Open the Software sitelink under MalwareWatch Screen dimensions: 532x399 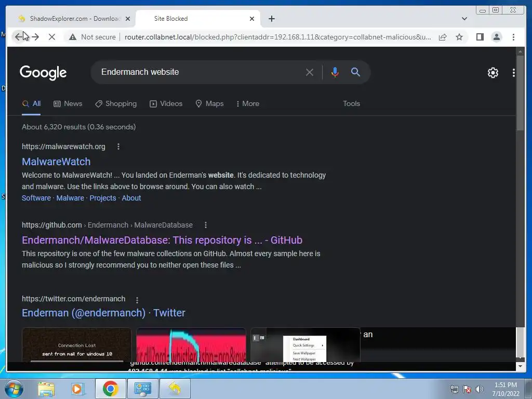point(36,198)
